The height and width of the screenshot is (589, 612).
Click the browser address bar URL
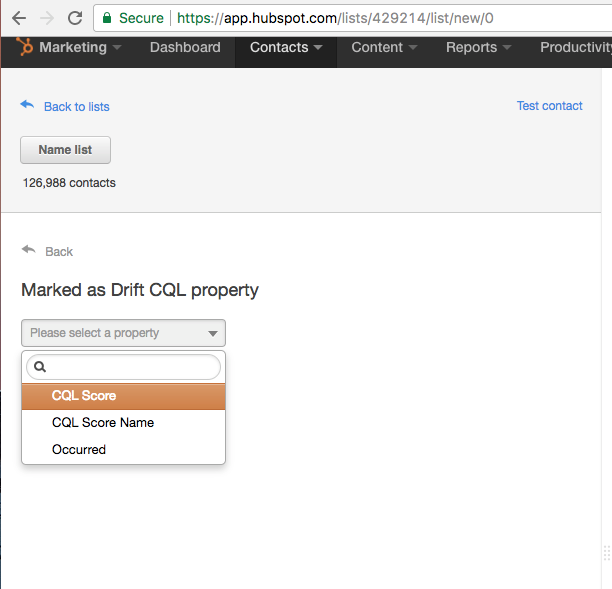tap(335, 18)
